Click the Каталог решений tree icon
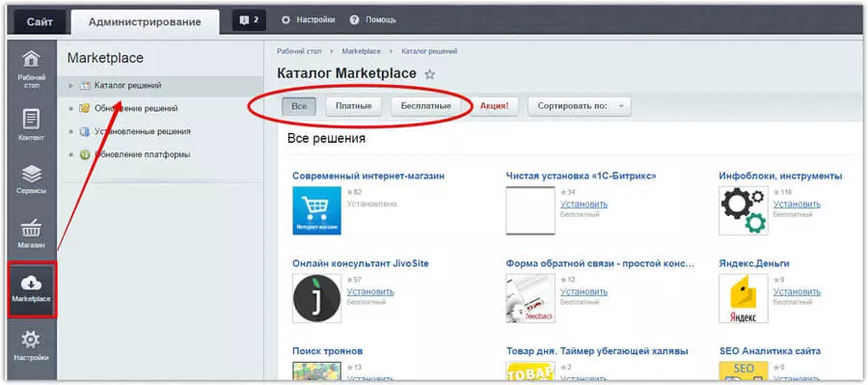Image resolution: width=868 pixels, height=385 pixels. 85,86
